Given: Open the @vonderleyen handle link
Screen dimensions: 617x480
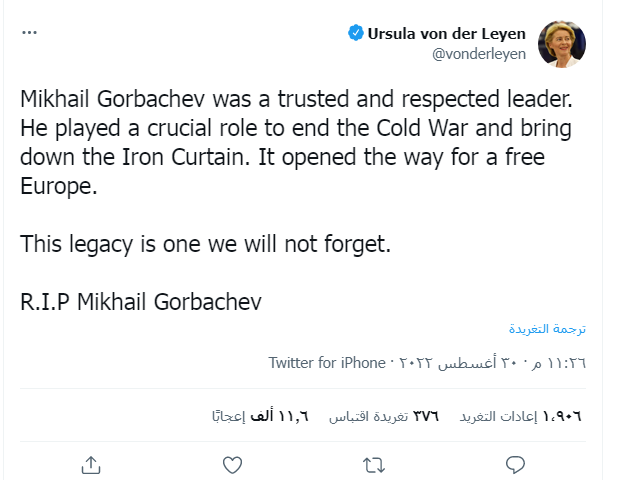Looking at the screenshot, I should coord(478,54).
